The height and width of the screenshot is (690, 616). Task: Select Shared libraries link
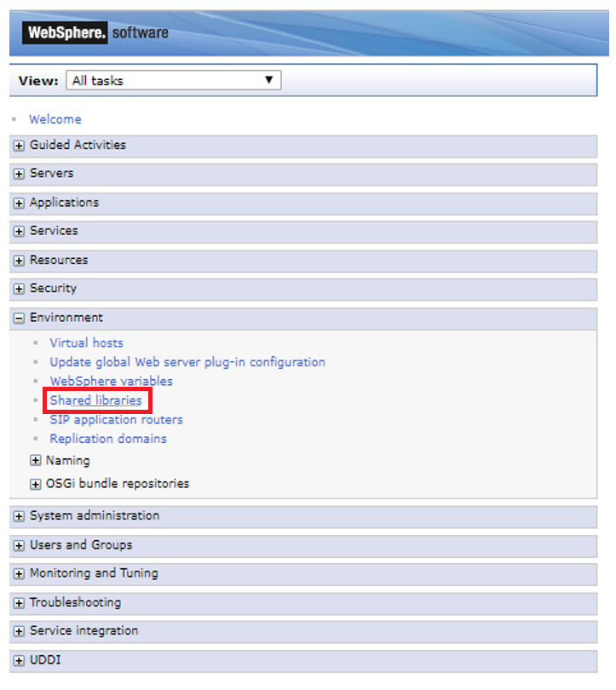[95, 400]
